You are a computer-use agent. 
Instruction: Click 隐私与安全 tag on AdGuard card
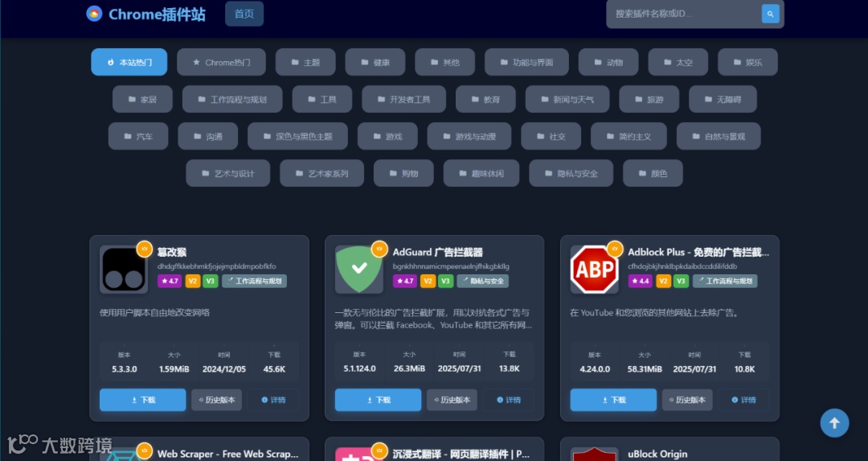point(483,281)
